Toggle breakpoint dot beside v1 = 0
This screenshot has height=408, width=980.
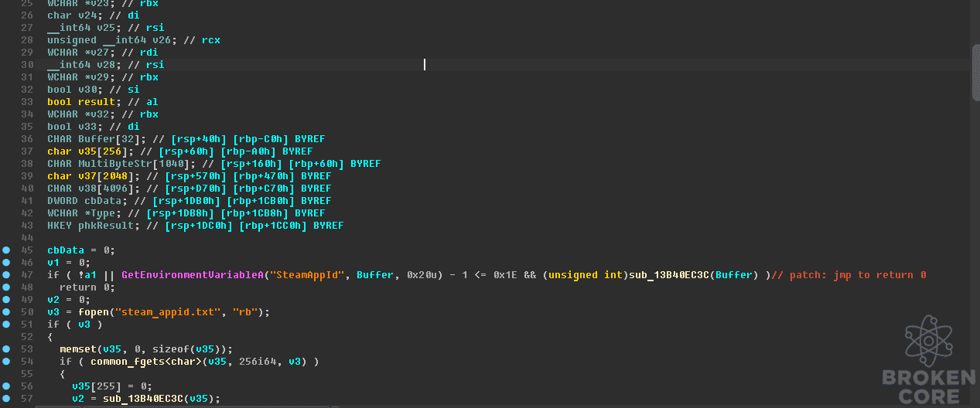[x=6, y=263]
